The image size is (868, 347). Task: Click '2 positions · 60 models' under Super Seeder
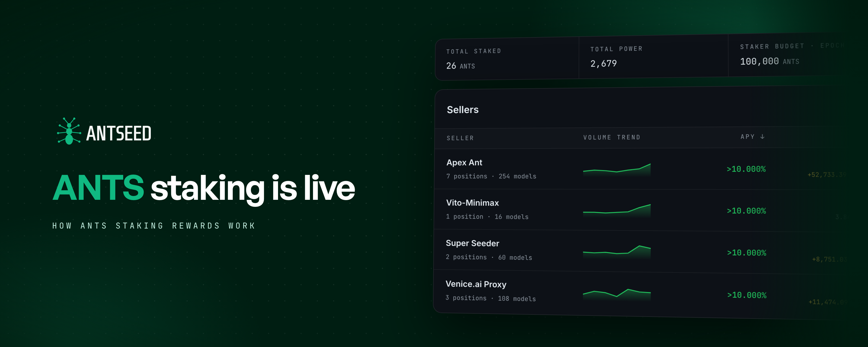tap(489, 257)
